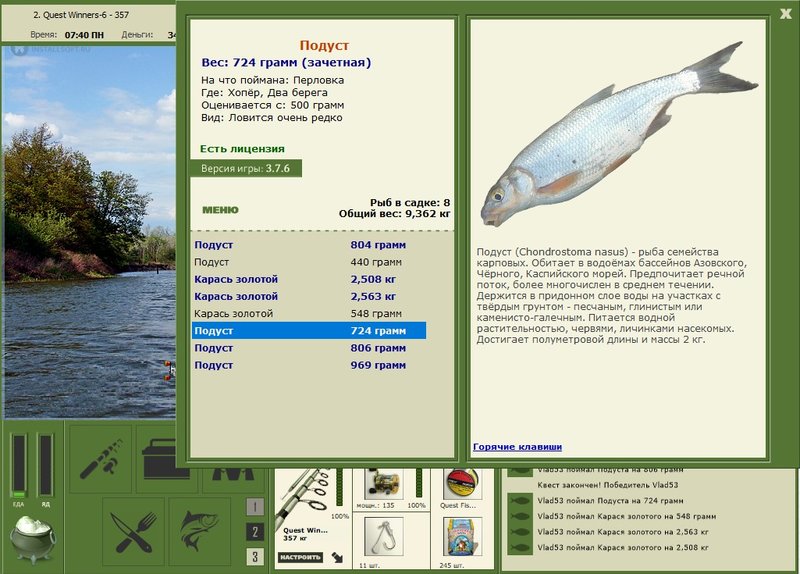The height and width of the screenshot is (574, 800).
Task: Click fish icon beside 'Карася золотого на 548 грамм' log
Action: [x=520, y=516]
